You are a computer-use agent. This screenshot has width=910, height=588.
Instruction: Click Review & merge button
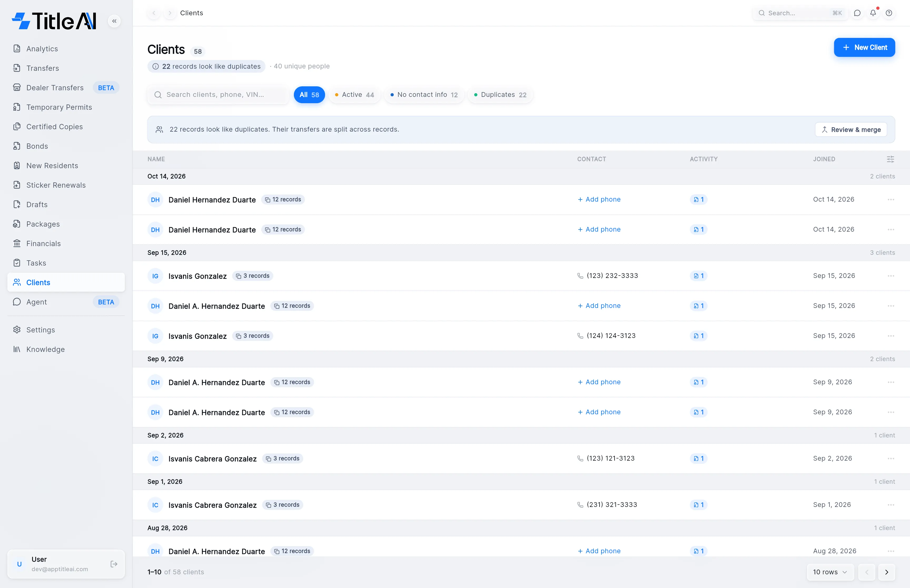[851, 130]
